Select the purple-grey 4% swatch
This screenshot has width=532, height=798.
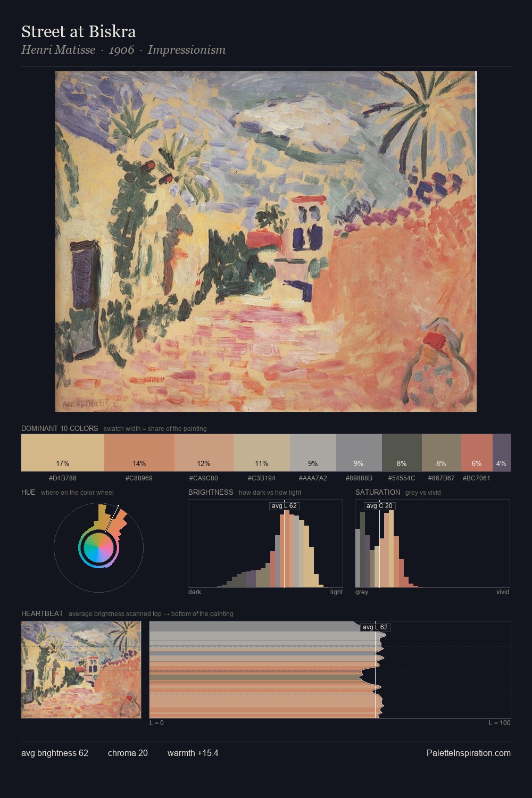click(502, 453)
